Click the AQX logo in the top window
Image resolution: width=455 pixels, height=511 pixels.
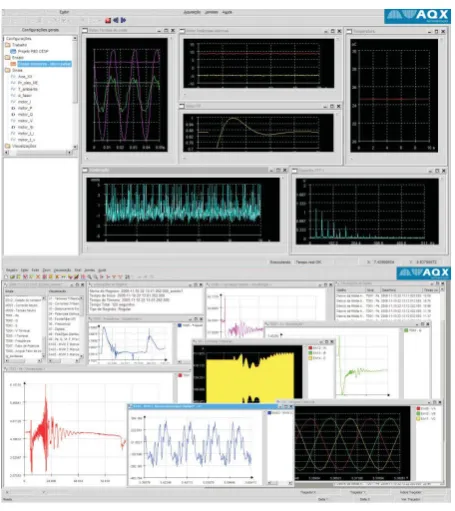coord(417,16)
